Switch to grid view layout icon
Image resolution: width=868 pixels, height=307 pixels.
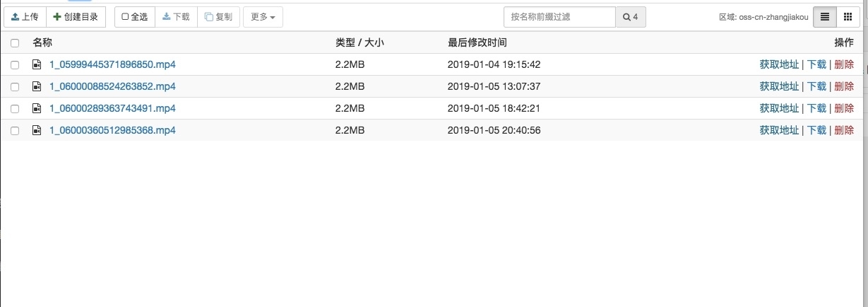coord(848,17)
